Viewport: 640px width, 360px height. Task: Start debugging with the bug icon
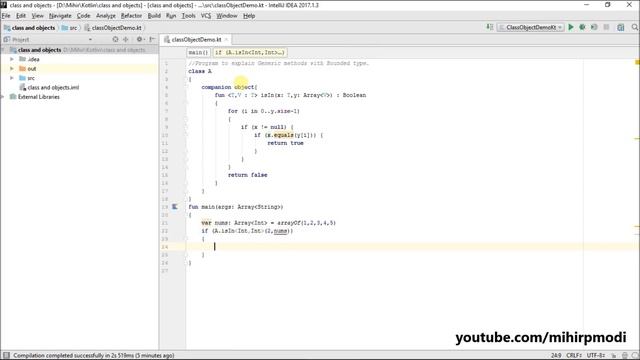582,27
